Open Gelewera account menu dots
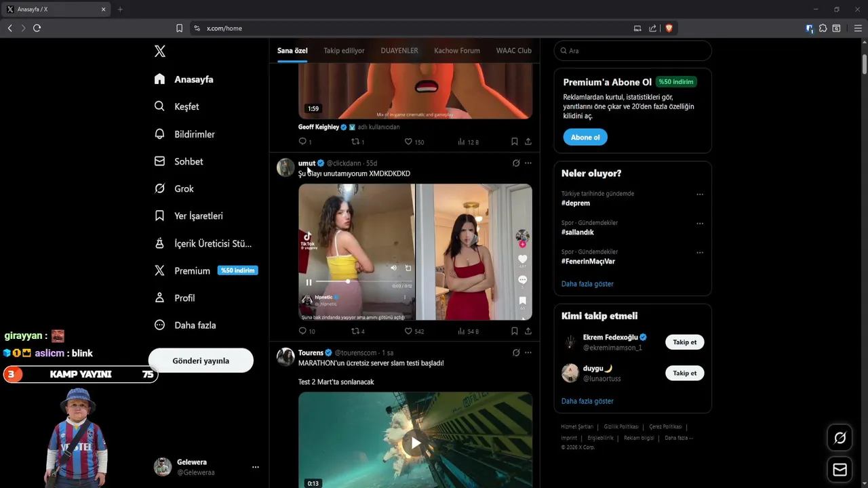The width and height of the screenshot is (868, 488). point(256,467)
